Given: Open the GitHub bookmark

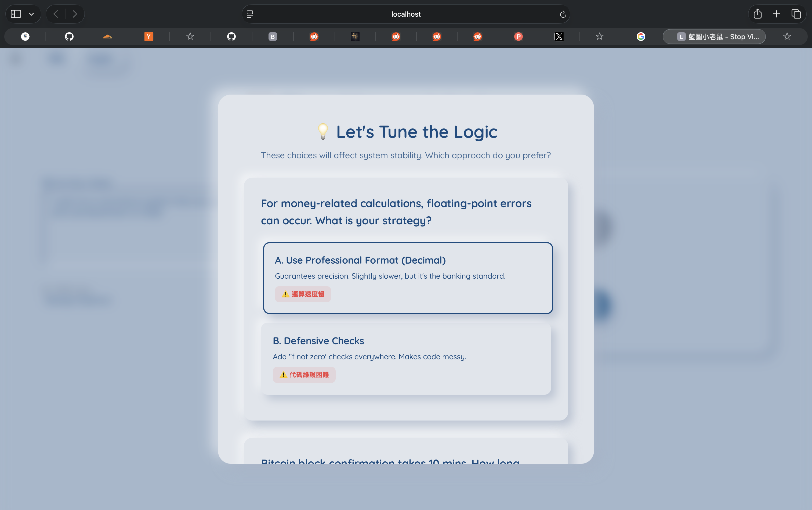Looking at the screenshot, I should pyautogui.click(x=69, y=37).
